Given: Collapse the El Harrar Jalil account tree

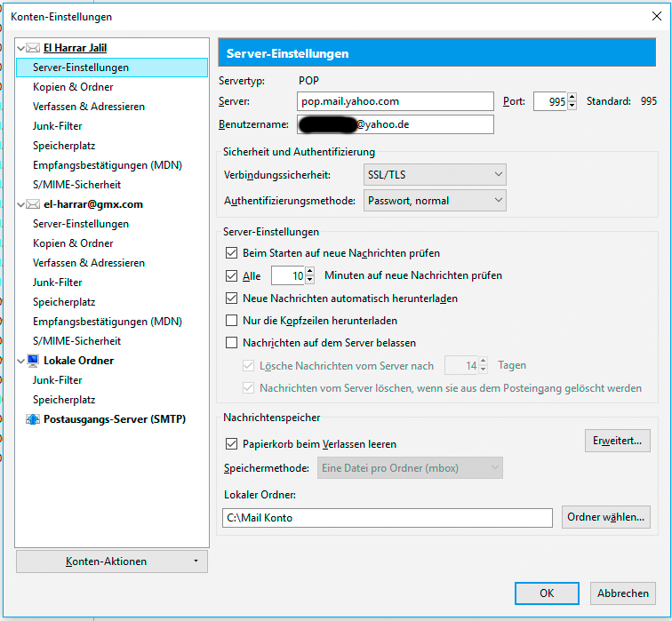Looking at the screenshot, I should (21, 48).
